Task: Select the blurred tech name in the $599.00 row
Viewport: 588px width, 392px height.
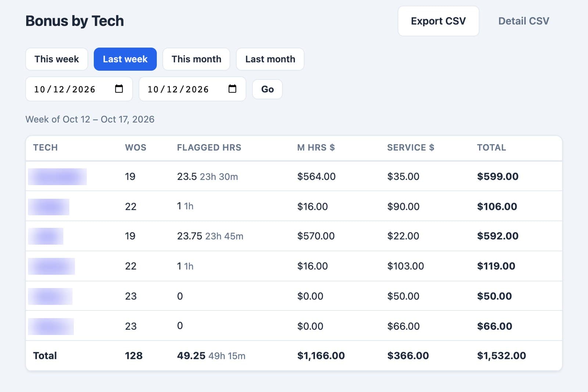Action: [57, 177]
